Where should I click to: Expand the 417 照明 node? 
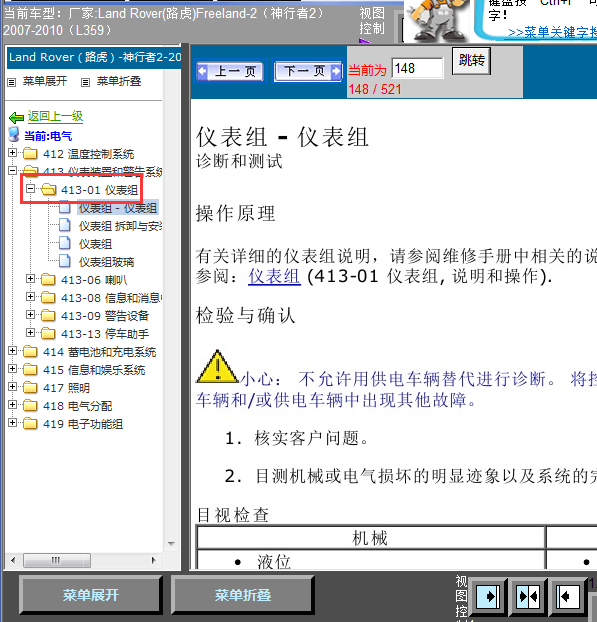(x=12, y=387)
